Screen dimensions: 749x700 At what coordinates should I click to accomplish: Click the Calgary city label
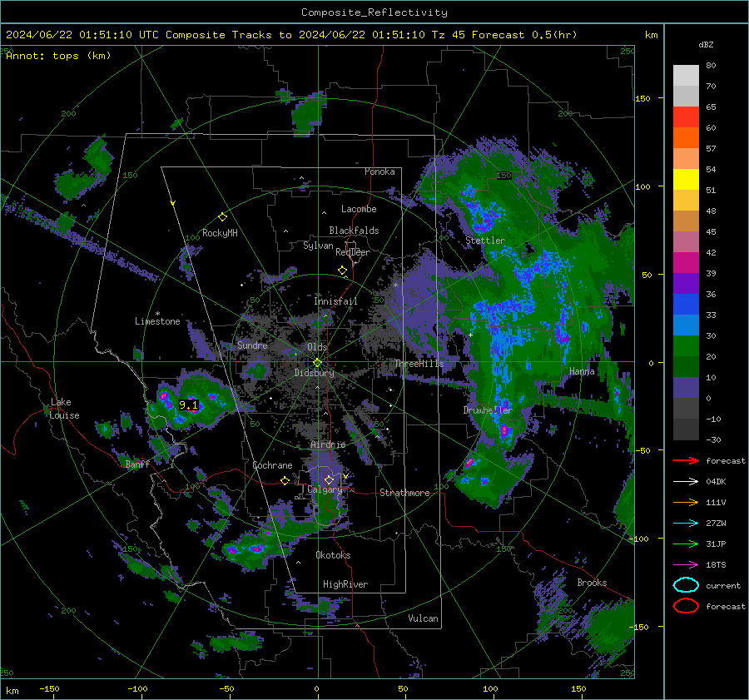click(x=325, y=489)
